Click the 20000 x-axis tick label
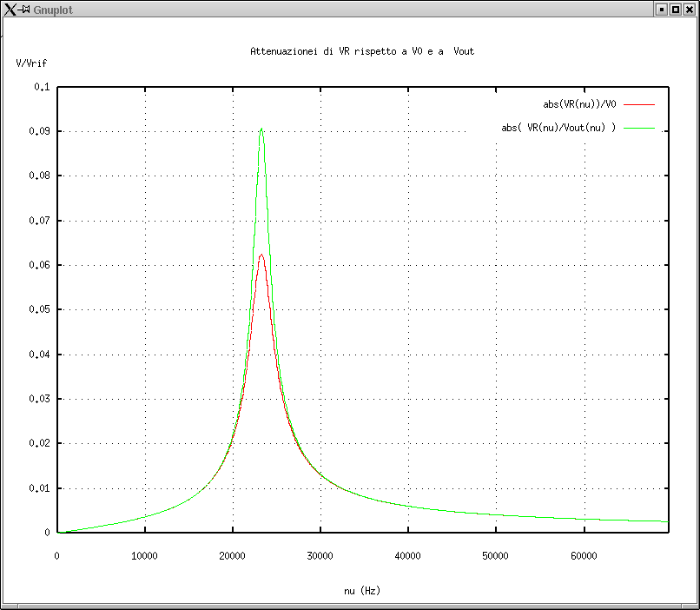The image size is (700, 610). pyautogui.click(x=232, y=556)
